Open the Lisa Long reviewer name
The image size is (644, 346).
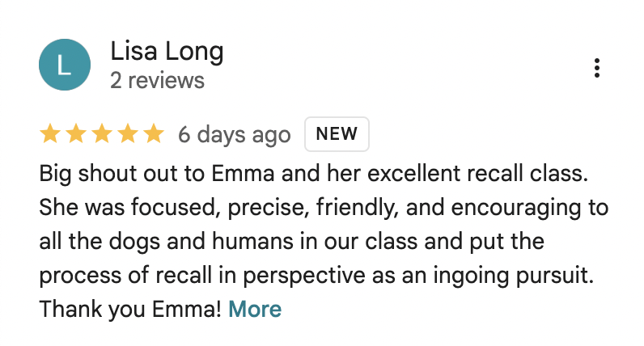[167, 52]
